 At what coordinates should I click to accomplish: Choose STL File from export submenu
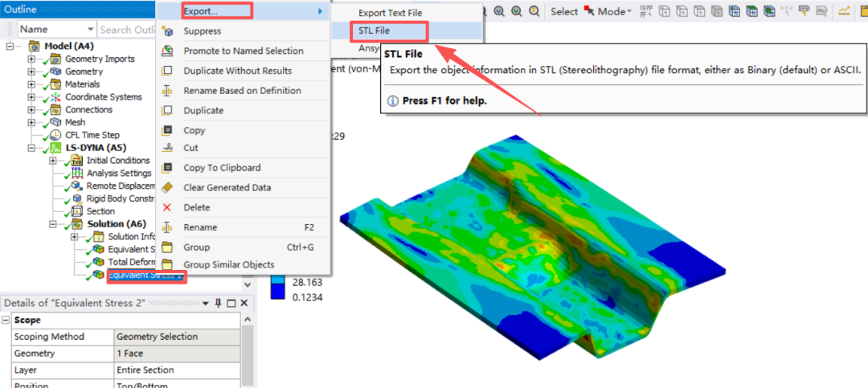(x=407, y=31)
